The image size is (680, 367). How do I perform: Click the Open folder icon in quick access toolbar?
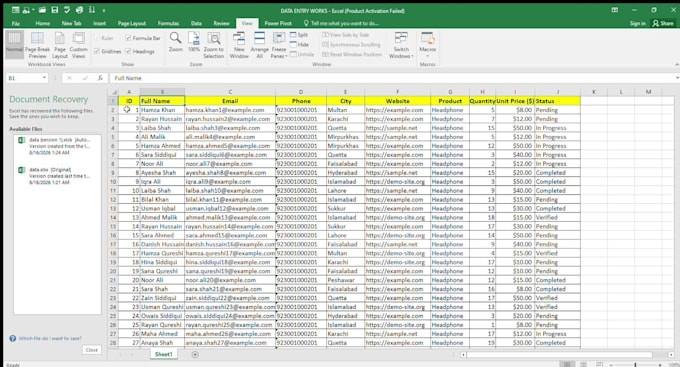point(42,10)
